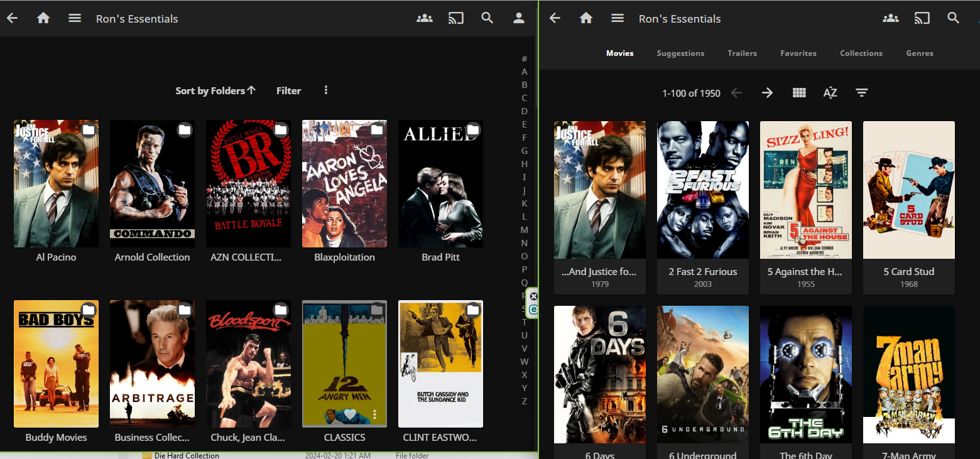Screen dimensions: 980x459
Task: Toggle favorite heart on the CLASSICS card
Action: pos(351,414)
